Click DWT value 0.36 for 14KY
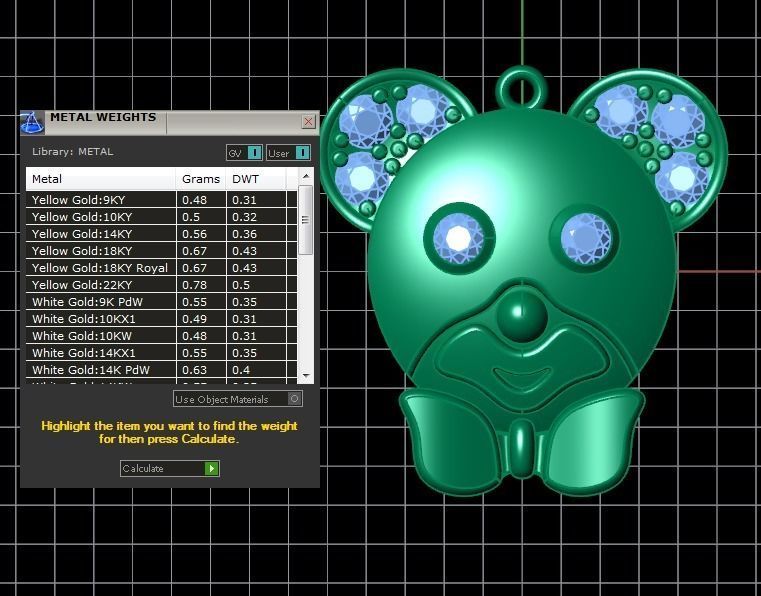This screenshot has width=761, height=596. point(244,234)
